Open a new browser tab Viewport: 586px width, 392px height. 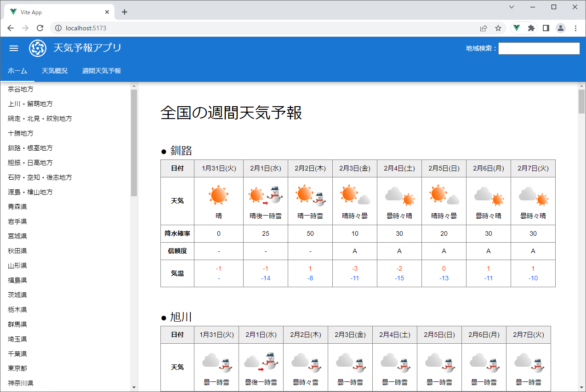tap(124, 12)
